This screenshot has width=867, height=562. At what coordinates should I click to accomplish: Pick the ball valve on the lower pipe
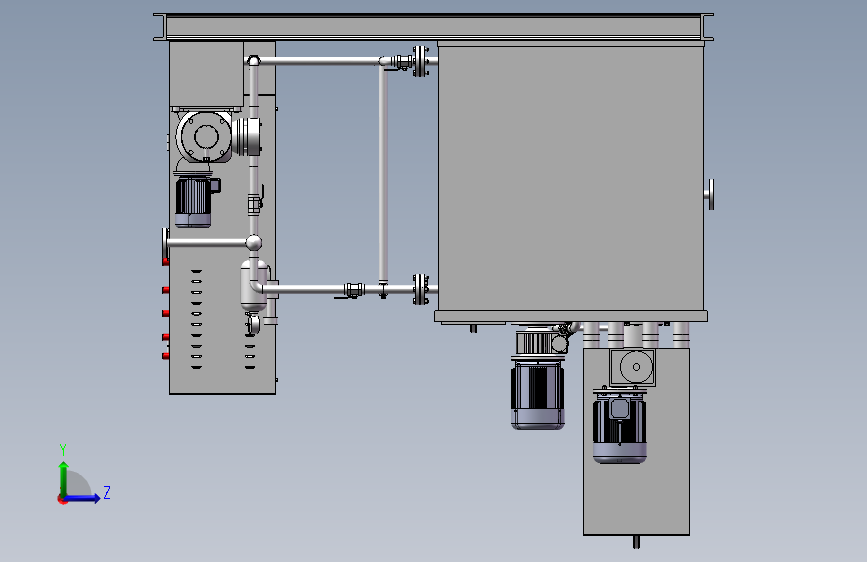pyautogui.click(x=354, y=290)
